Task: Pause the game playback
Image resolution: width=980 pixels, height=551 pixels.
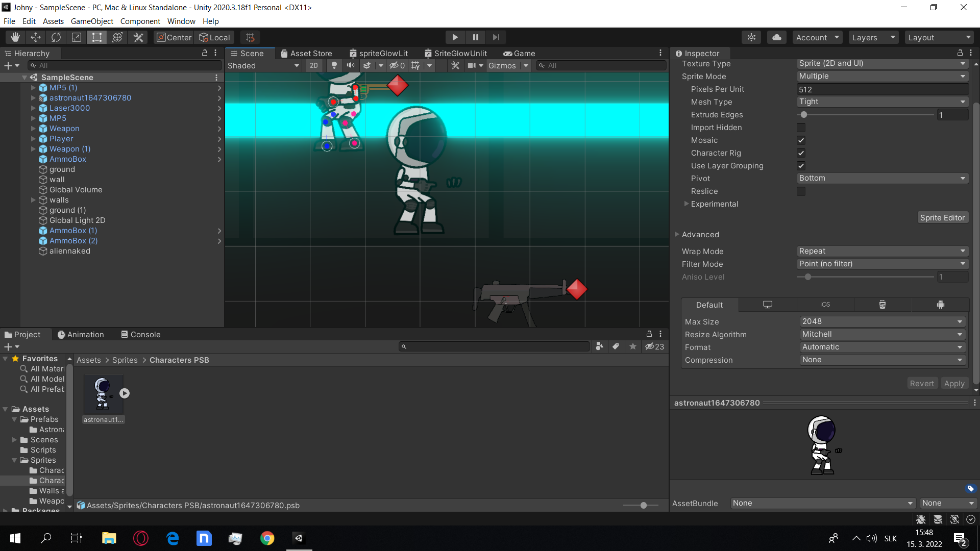Action: click(x=475, y=37)
